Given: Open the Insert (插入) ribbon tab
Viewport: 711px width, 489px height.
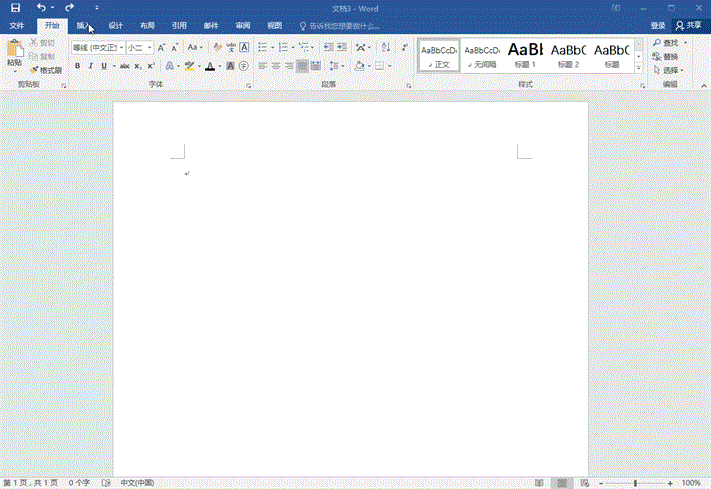Looking at the screenshot, I should click(x=84, y=25).
